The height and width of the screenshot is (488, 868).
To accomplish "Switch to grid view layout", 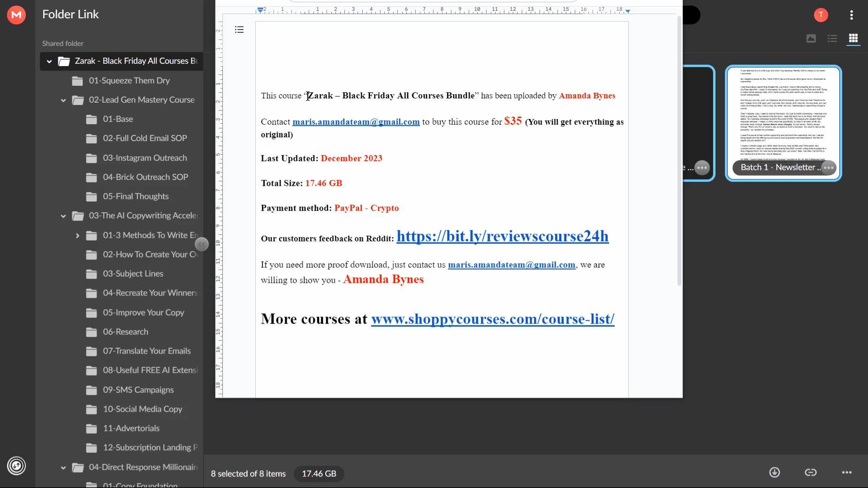I will [x=853, y=38].
